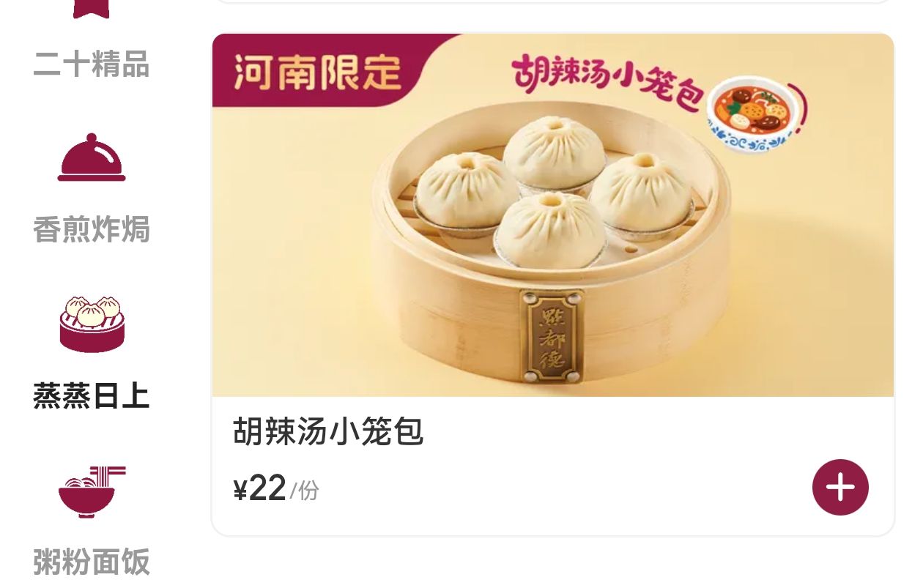Select the cloche dish icon

pos(92,157)
